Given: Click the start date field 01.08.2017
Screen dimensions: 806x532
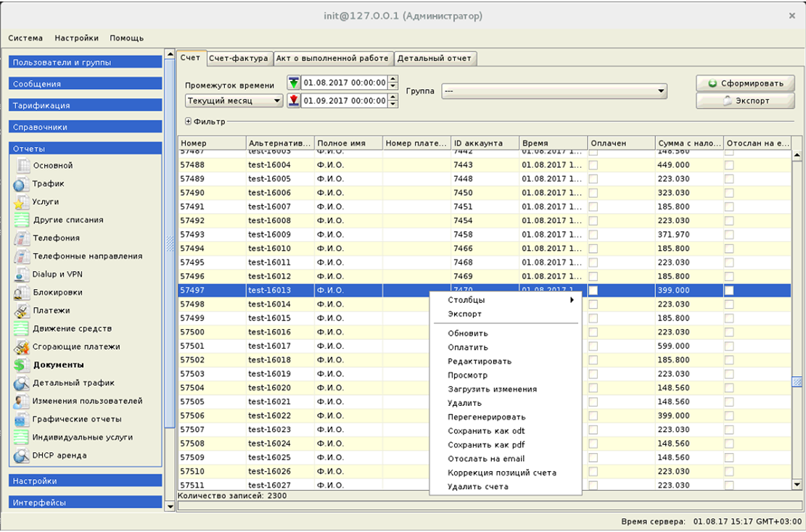Looking at the screenshot, I should [345, 83].
